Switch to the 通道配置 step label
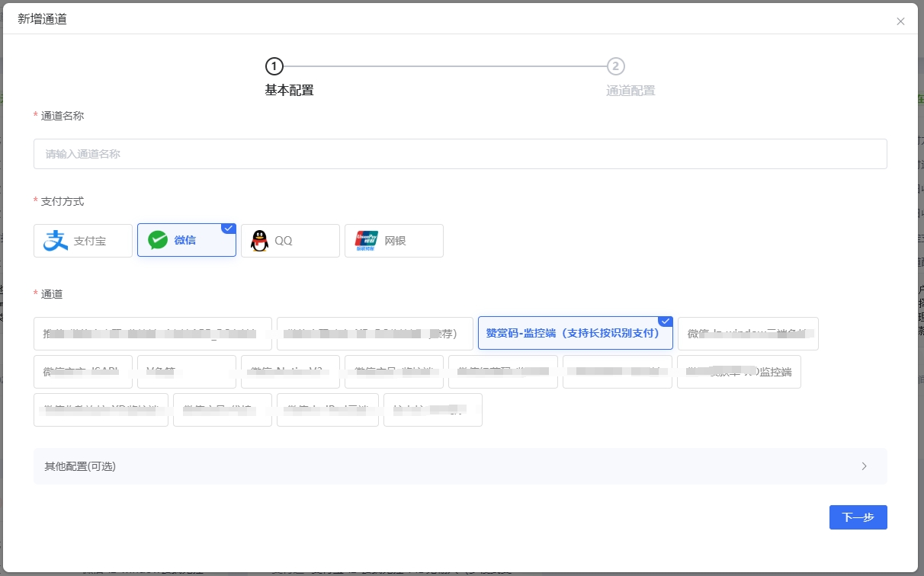 coord(630,91)
